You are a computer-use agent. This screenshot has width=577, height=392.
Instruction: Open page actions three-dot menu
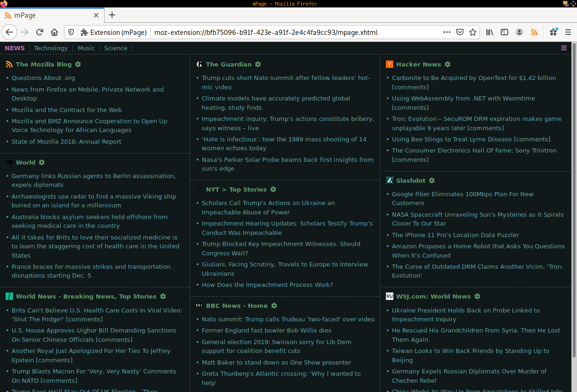tap(446, 32)
